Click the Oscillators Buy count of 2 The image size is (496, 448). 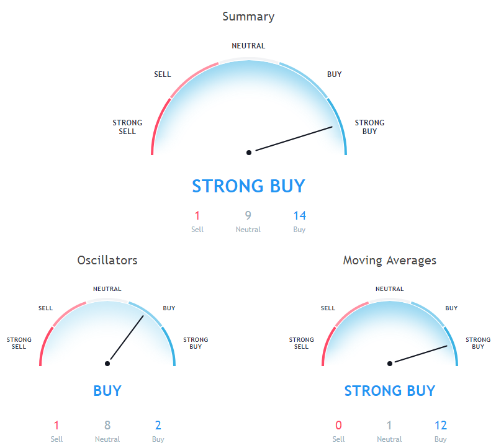pos(158,426)
